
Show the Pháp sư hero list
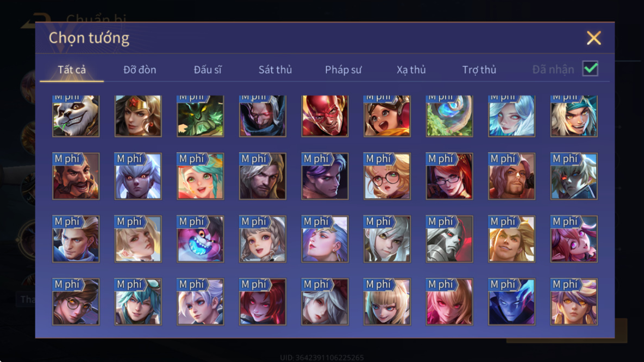coord(343,69)
